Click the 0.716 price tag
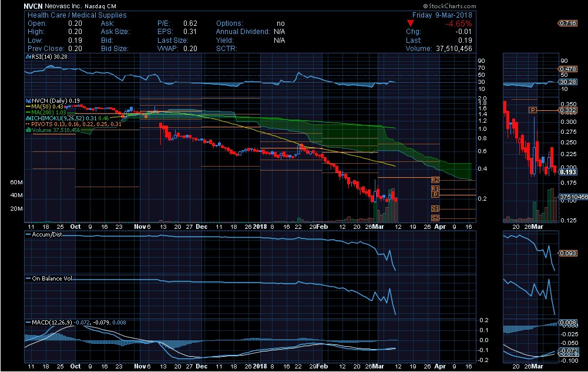 pos(568,23)
